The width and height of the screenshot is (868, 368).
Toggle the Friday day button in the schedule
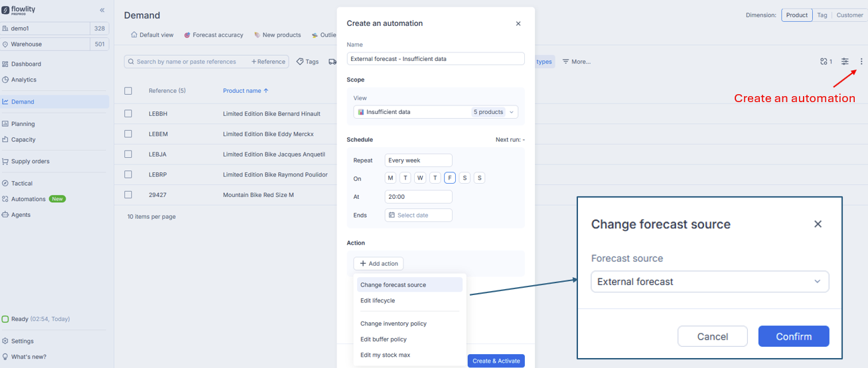pos(450,178)
